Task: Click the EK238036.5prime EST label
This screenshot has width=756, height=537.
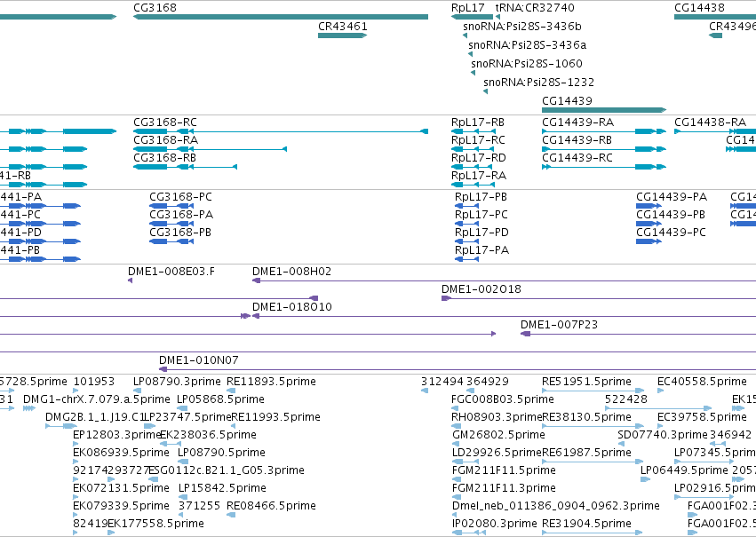Action: pos(208,436)
